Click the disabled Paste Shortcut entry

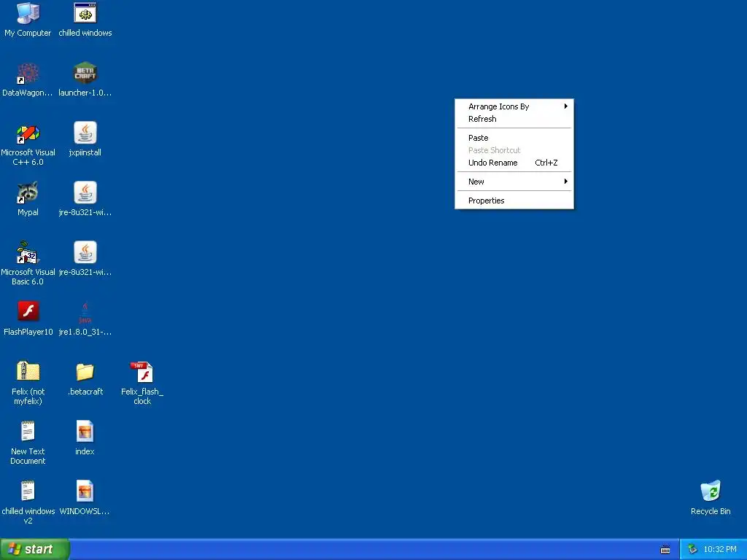[514, 150]
